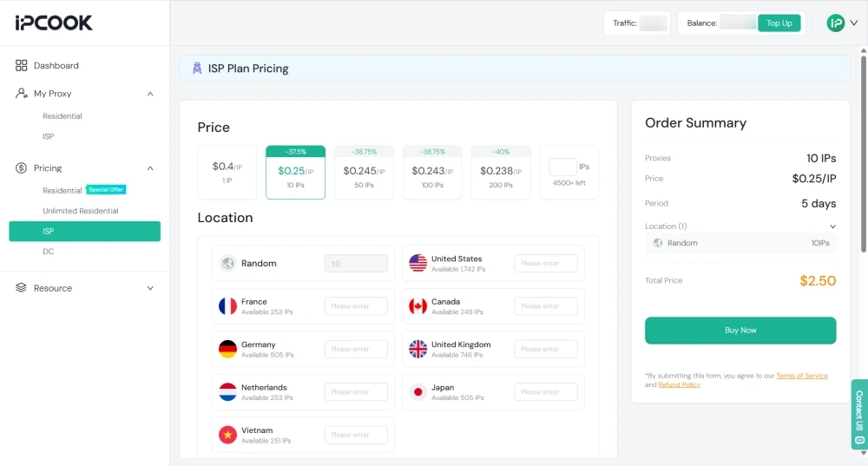
Task: Click the page vertical scrollbar
Action: click(x=864, y=153)
